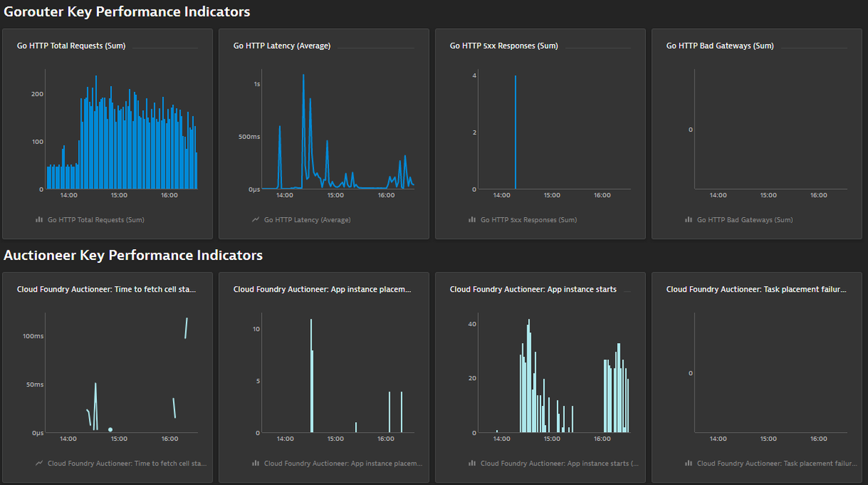Toggle the Go HTTP Total Requests (Sum) legend label

(95, 219)
